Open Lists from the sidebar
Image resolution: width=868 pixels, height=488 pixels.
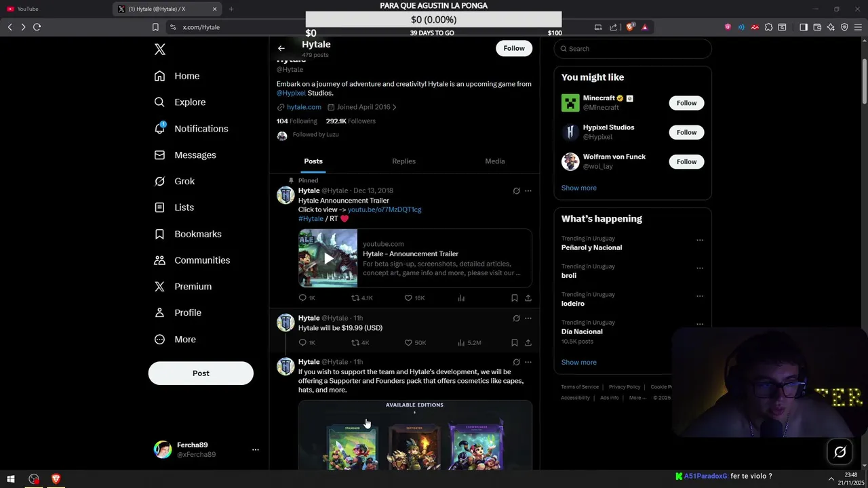(174, 207)
